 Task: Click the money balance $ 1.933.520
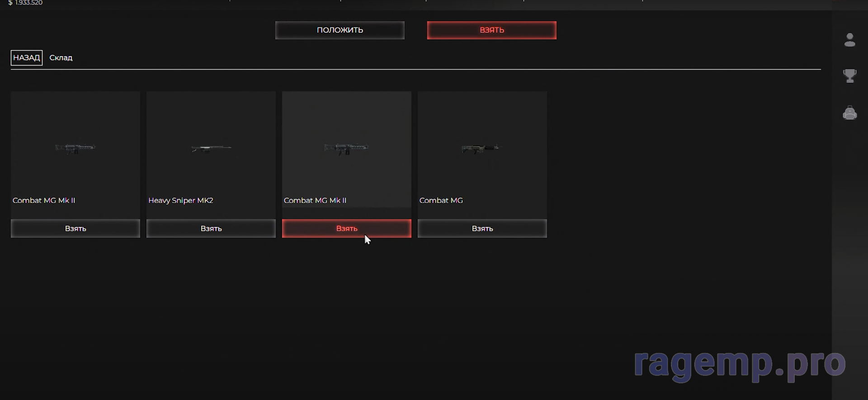click(x=25, y=3)
